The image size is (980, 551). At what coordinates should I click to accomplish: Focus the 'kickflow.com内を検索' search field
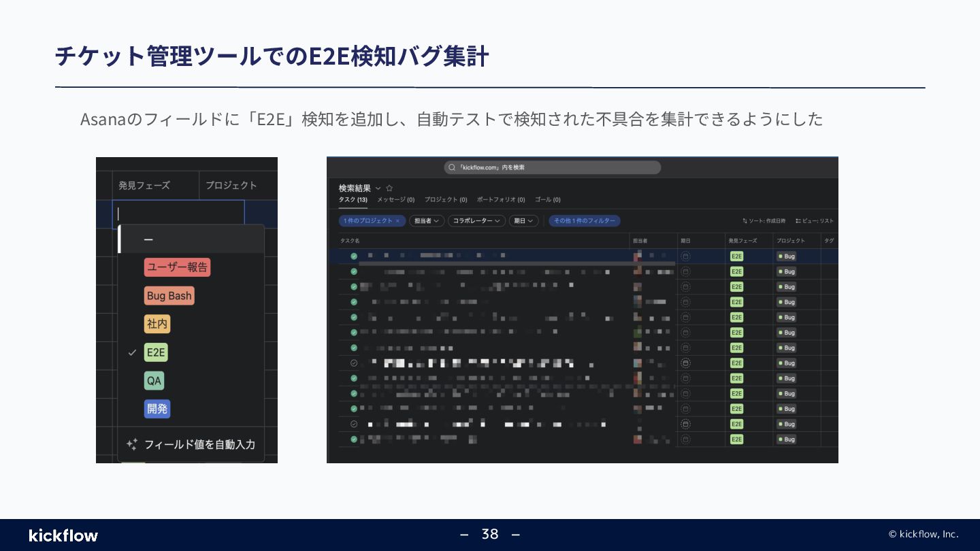pyautogui.click(x=552, y=167)
